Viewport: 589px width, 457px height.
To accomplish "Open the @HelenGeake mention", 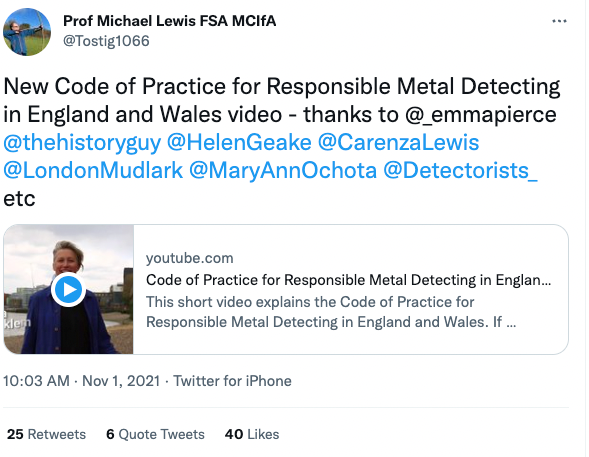I will coord(239,143).
